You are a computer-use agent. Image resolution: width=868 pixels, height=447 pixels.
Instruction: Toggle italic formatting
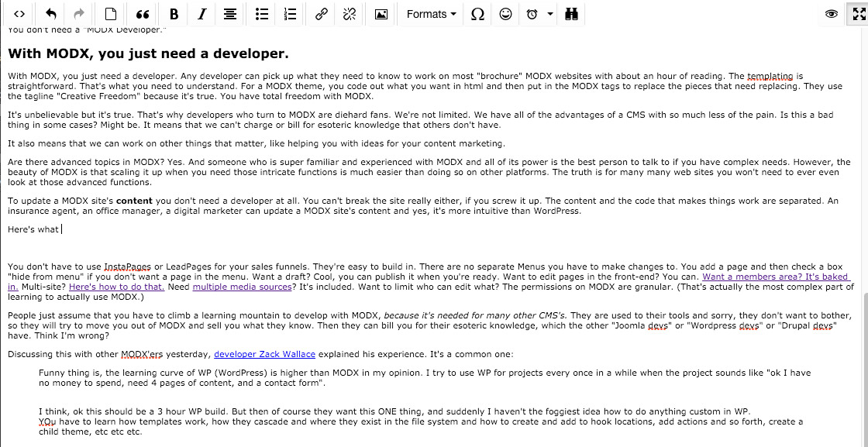(x=202, y=15)
